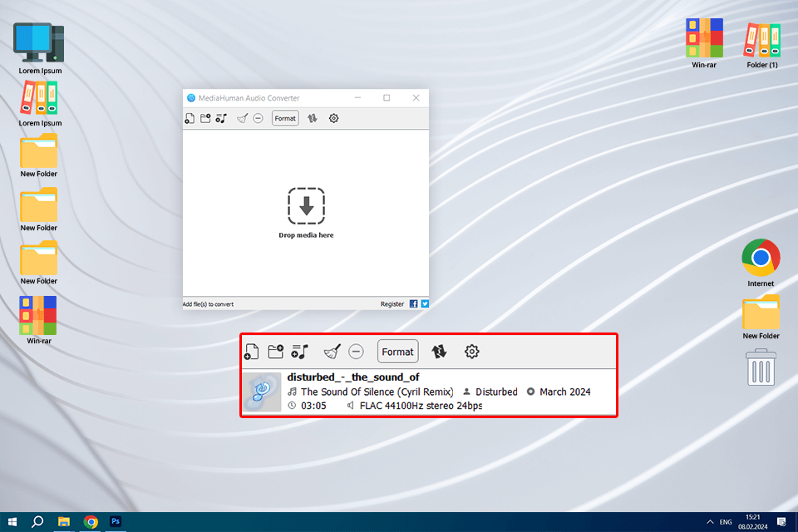Open File Explorer from the taskbar
The width and height of the screenshot is (798, 532).
(x=64, y=522)
